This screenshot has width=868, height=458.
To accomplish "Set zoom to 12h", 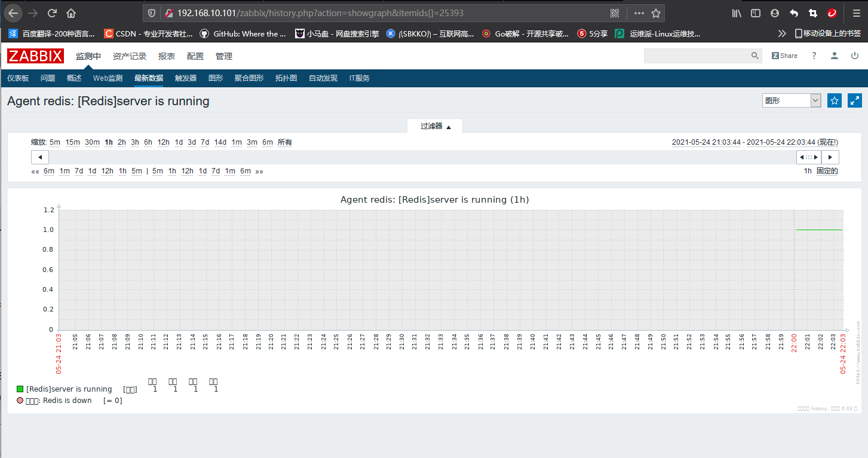I will click(x=163, y=142).
